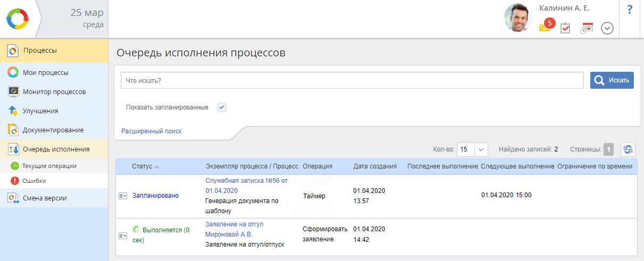644x261 pixels.
Task: Open the Расширенный поиск link
Action: (x=152, y=131)
